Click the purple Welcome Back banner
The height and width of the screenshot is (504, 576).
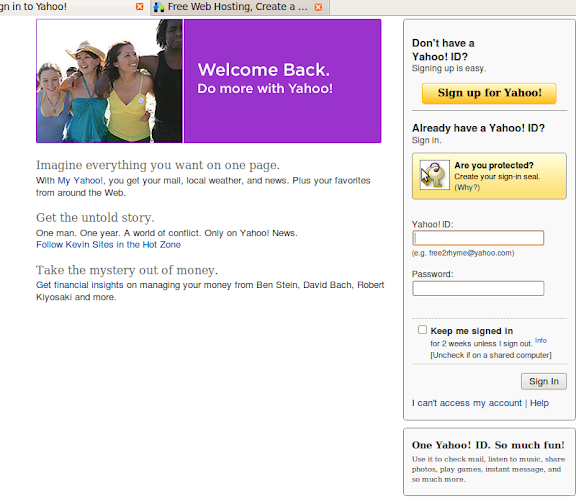(x=282, y=81)
